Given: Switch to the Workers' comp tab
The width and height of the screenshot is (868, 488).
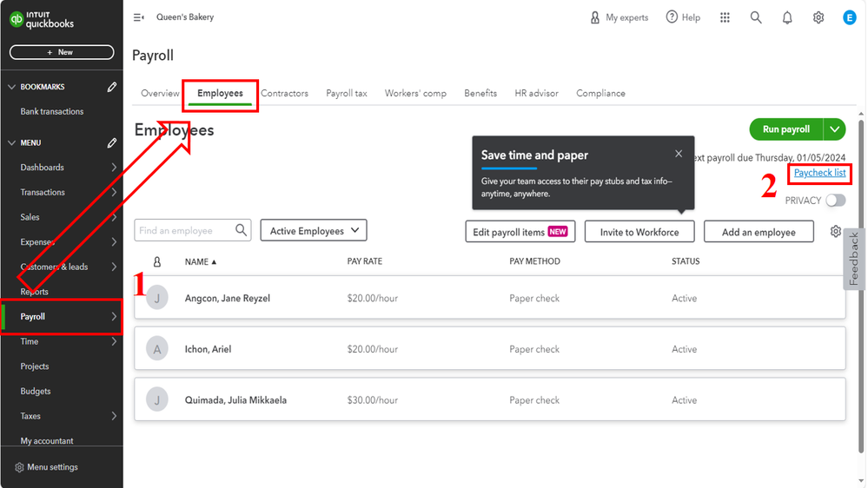Looking at the screenshot, I should click(415, 93).
